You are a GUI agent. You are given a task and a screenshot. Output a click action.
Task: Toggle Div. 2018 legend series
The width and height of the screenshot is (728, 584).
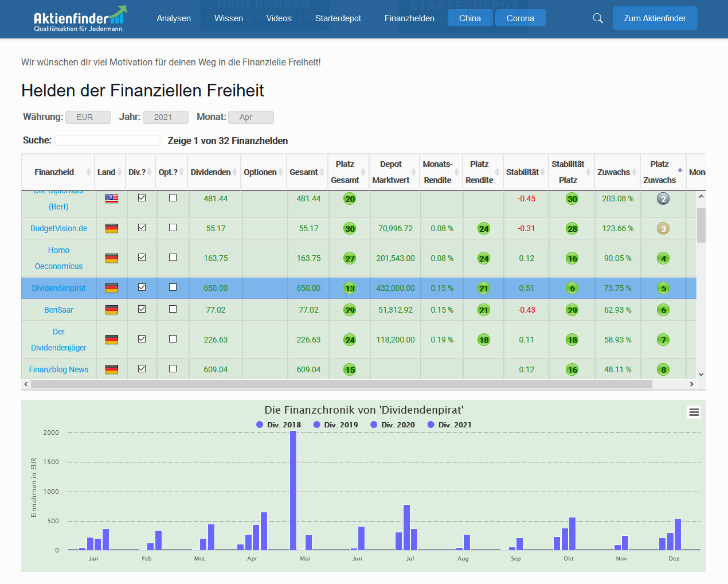[x=279, y=425]
